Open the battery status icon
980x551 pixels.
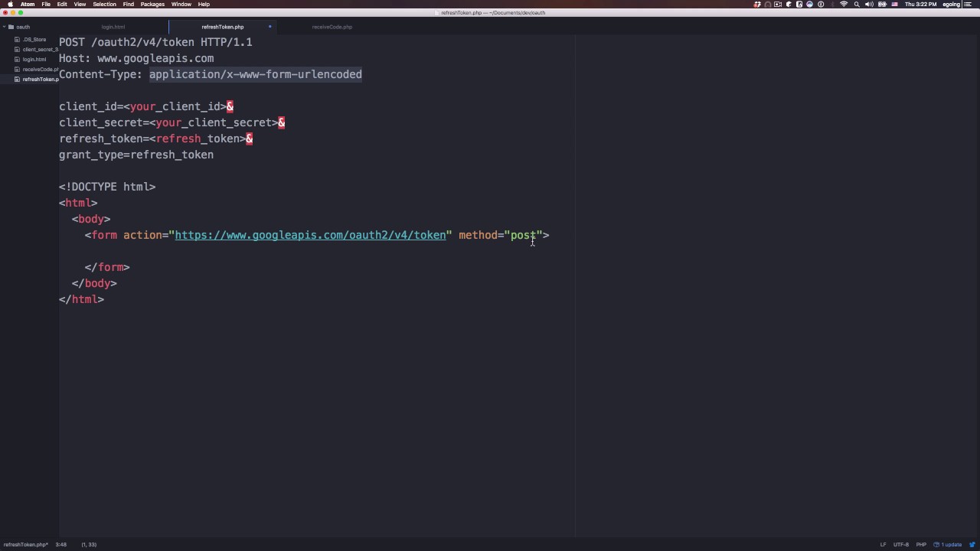point(882,4)
